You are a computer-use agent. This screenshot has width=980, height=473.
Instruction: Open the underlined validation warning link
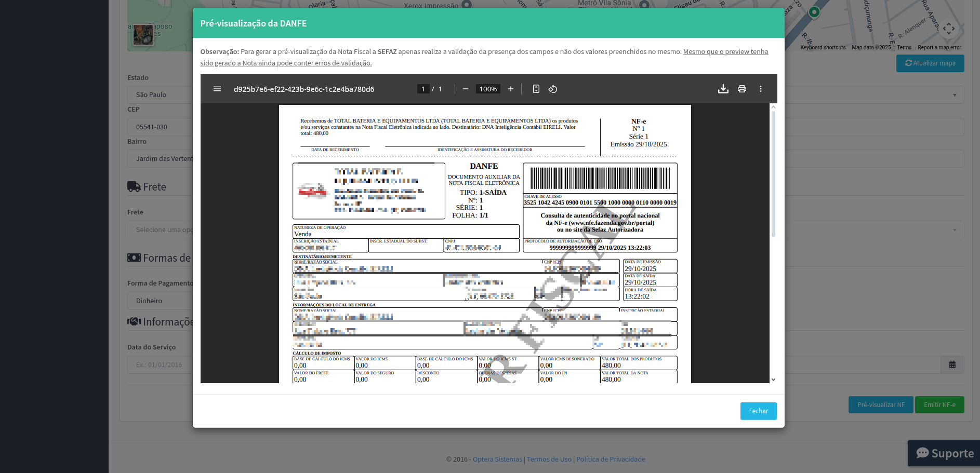tap(725, 52)
